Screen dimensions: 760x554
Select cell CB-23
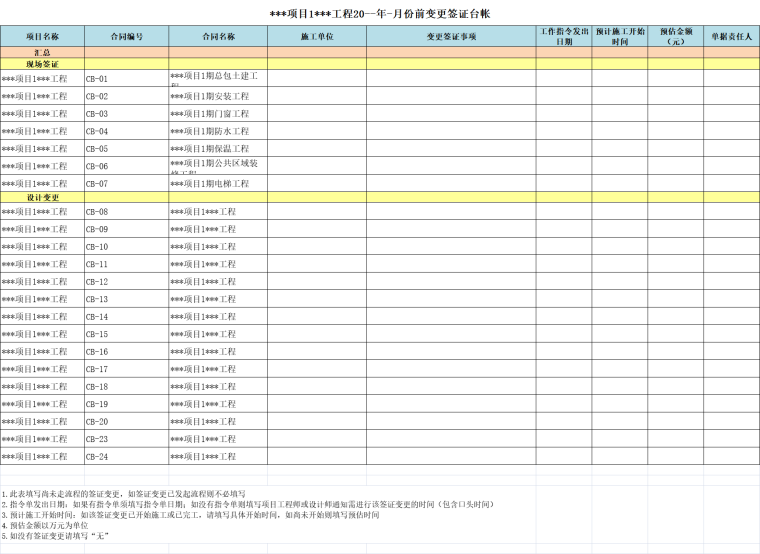pos(127,438)
